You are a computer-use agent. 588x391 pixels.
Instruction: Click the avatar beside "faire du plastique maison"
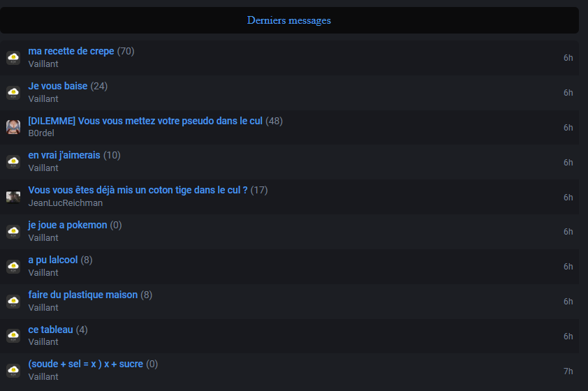[13, 301]
